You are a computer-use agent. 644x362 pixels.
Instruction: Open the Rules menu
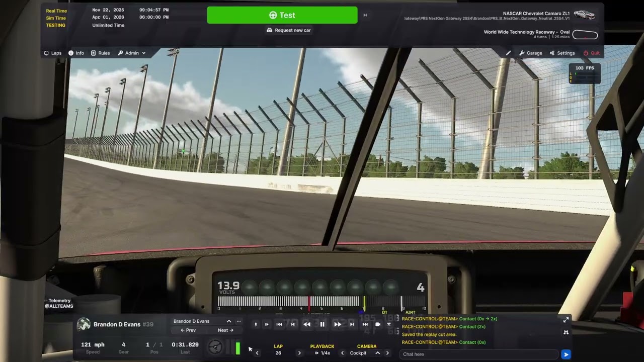[x=100, y=53]
